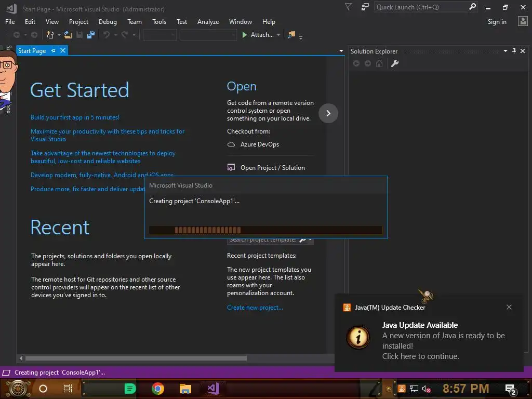
Task: Click the Task View taskbar icon
Action: point(68,389)
